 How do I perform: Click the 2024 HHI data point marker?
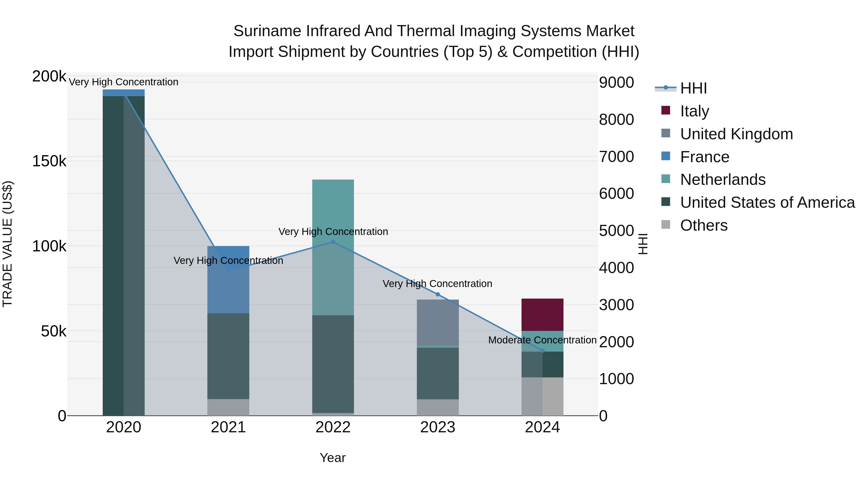pyautogui.click(x=542, y=351)
